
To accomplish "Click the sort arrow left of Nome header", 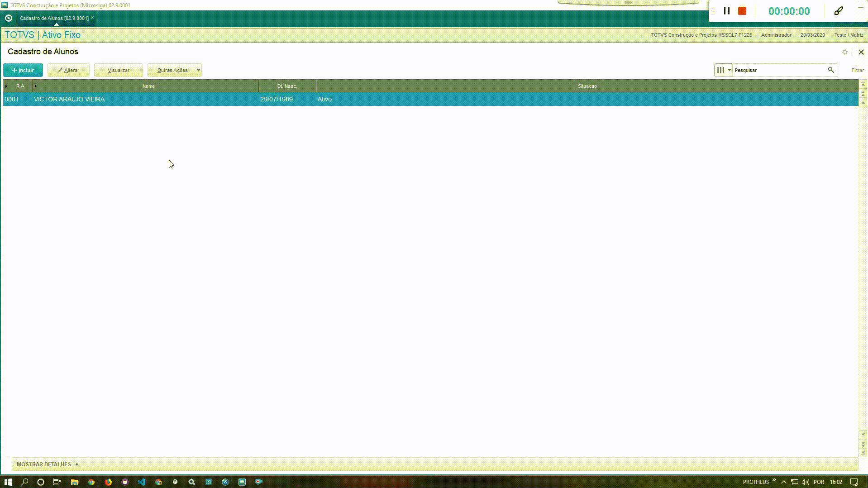I will (x=36, y=86).
